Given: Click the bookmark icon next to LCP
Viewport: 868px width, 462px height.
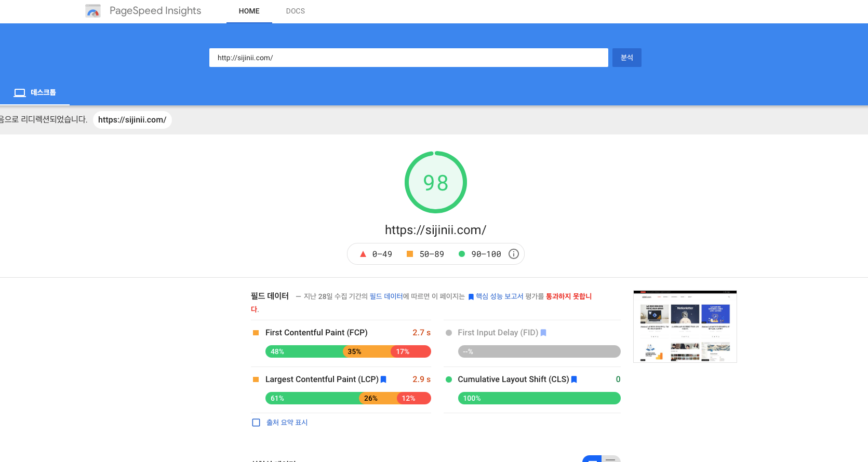Looking at the screenshot, I should tap(383, 379).
